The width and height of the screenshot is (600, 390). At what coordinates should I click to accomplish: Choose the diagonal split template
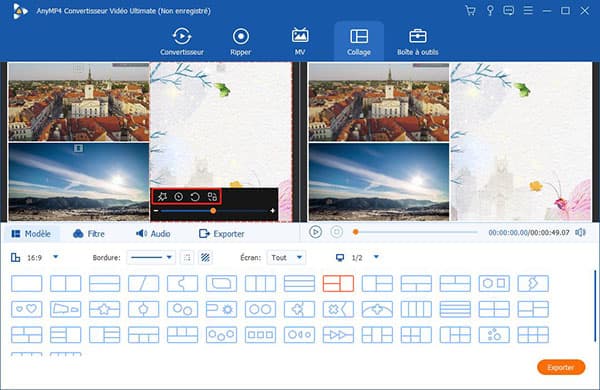(x=143, y=284)
